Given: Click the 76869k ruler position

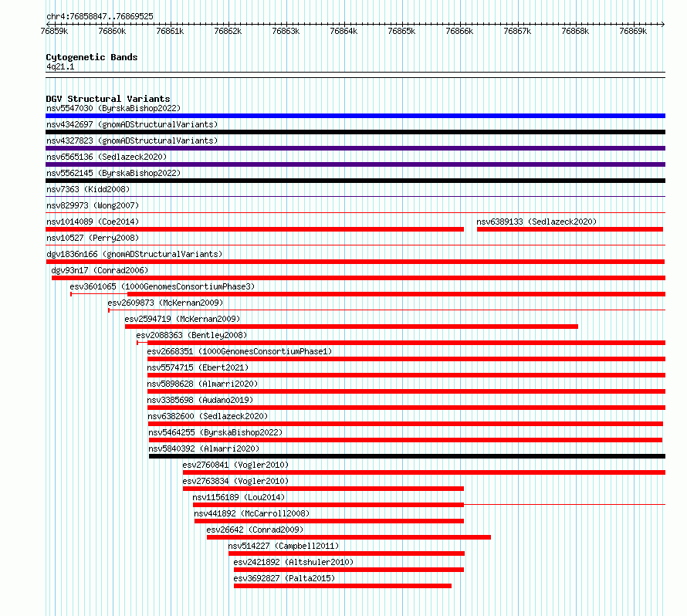Looking at the screenshot, I should pos(633,31).
